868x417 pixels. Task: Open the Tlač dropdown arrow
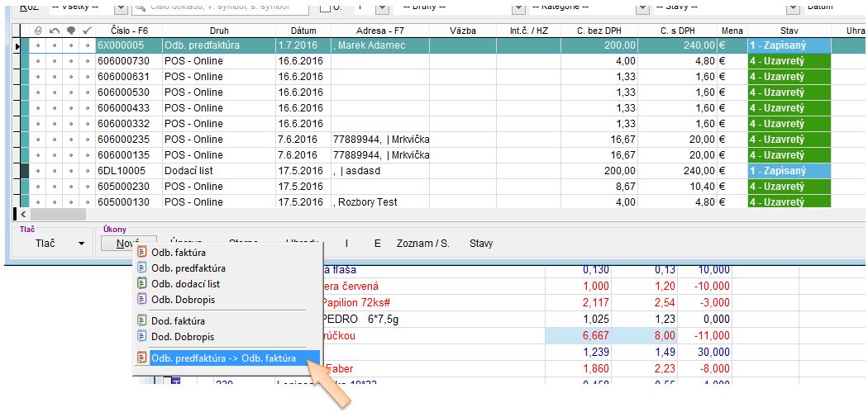click(81, 244)
